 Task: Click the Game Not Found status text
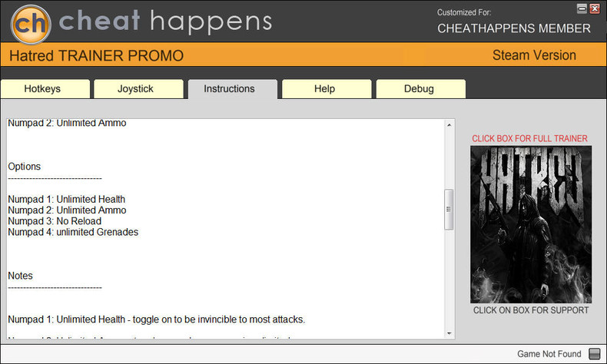tap(549, 354)
